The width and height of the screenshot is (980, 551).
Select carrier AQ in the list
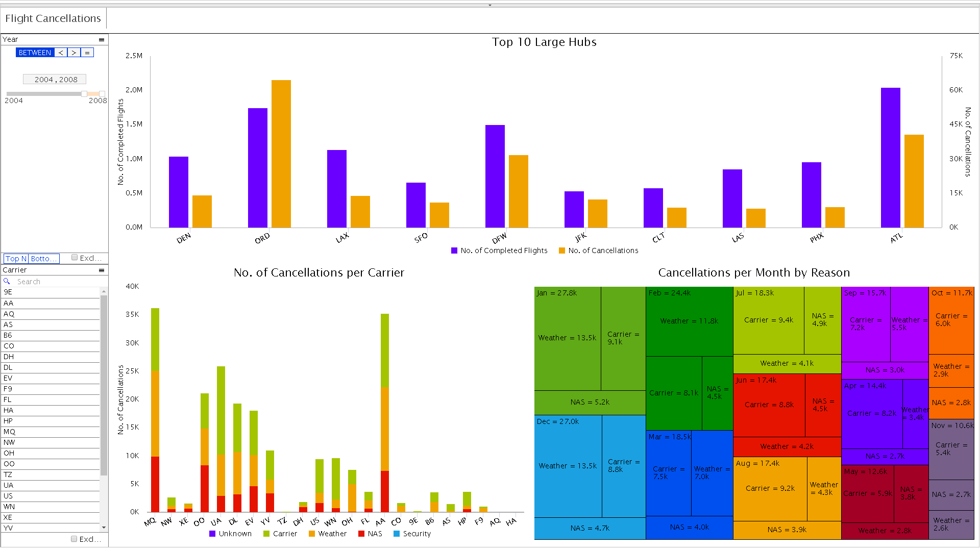[x=50, y=314]
